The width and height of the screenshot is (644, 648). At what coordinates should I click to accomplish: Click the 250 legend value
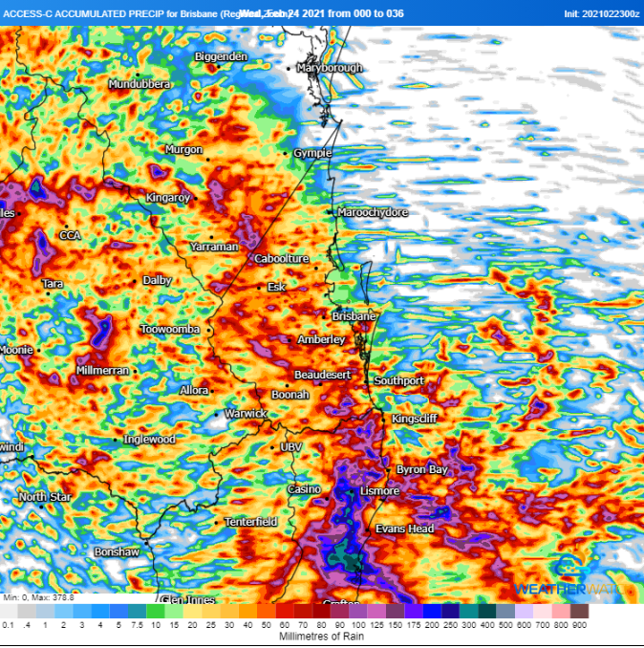coord(450,625)
